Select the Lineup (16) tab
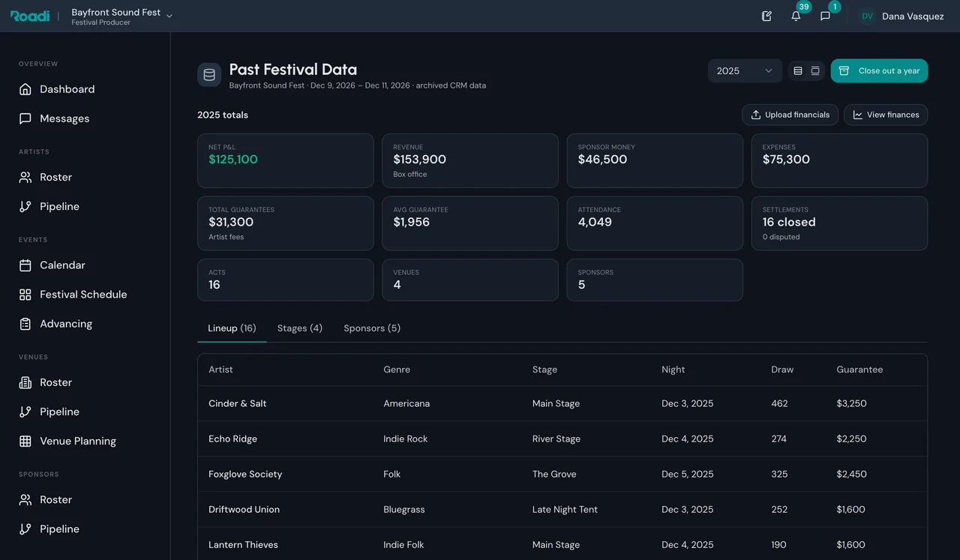960x560 pixels. pyautogui.click(x=232, y=328)
